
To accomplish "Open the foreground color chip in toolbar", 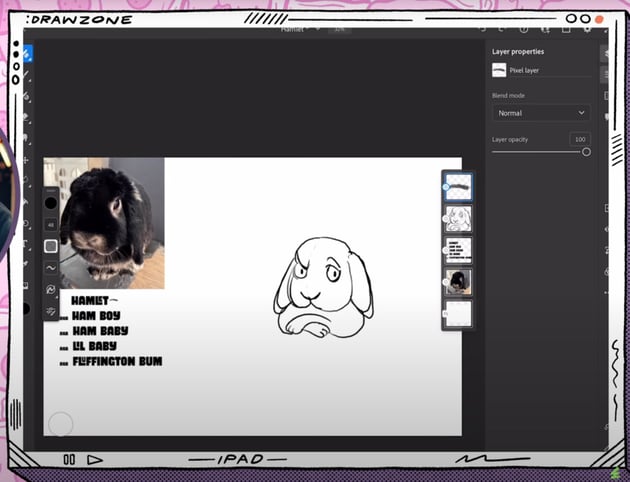I will pyautogui.click(x=26, y=308).
